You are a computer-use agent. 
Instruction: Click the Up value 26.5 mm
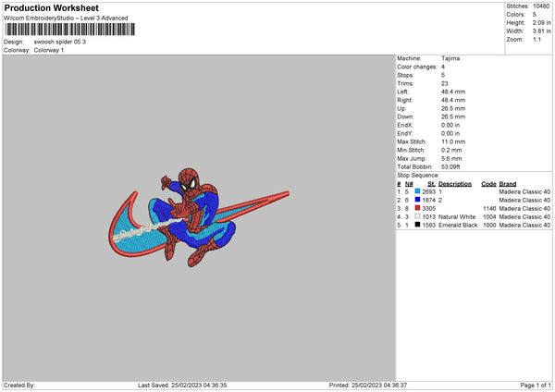453,108
